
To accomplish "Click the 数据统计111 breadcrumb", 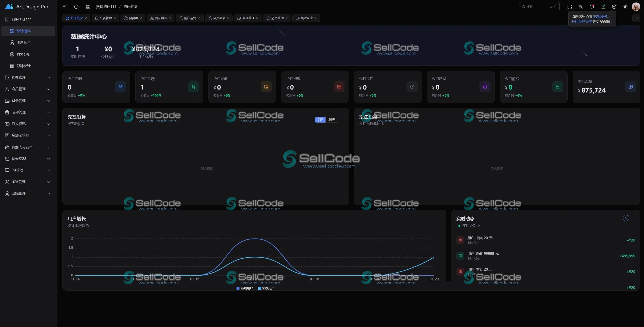I will [x=106, y=7].
